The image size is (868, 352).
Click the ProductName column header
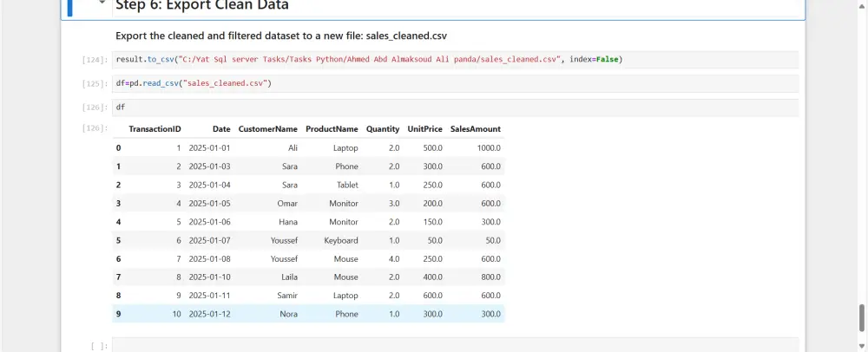(332, 129)
